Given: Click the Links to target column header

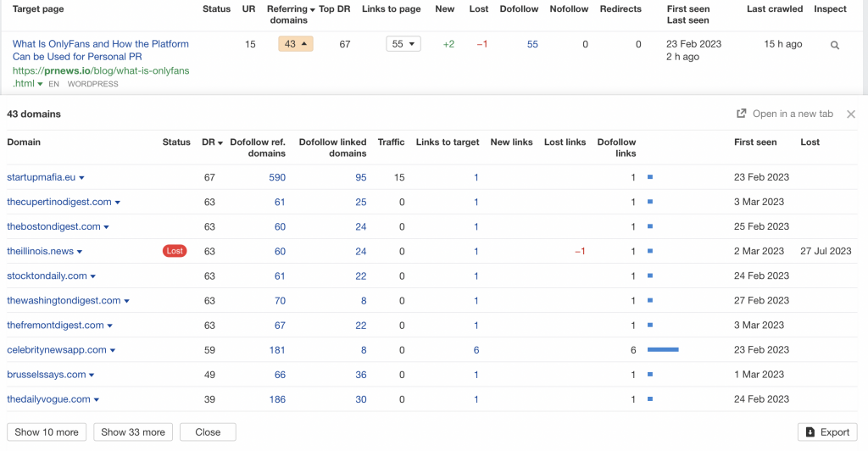Looking at the screenshot, I should click(x=448, y=142).
